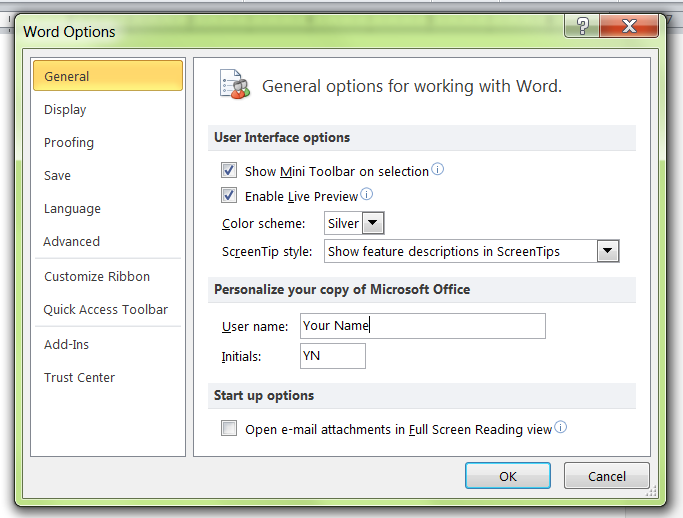Click info icon beside Full Screen Reading view
The height and width of the screenshot is (518, 683).
tap(561, 427)
